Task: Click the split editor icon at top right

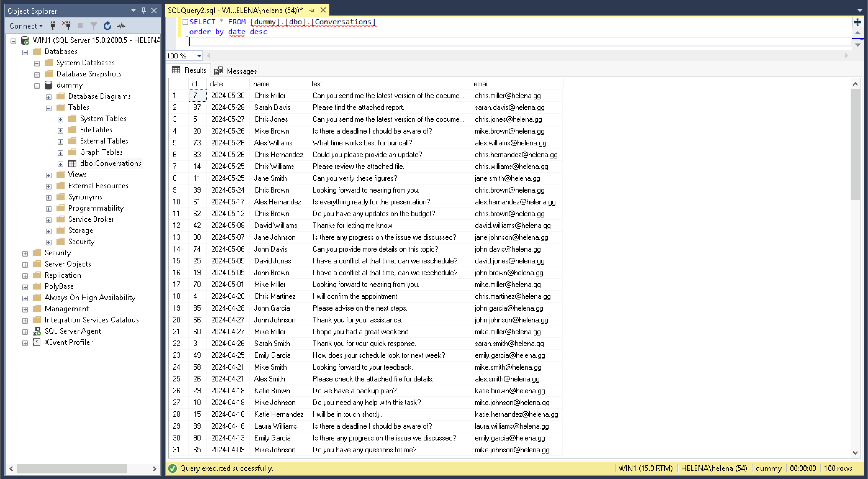Action: pos(857,22)
